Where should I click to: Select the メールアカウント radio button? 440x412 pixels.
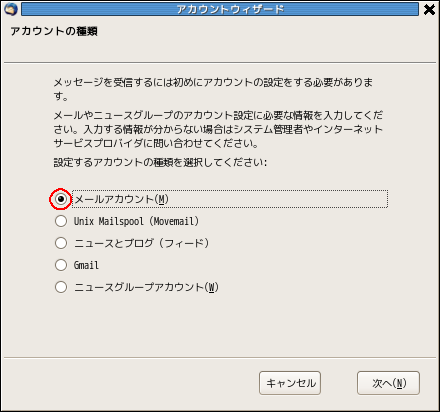[61, 199]
